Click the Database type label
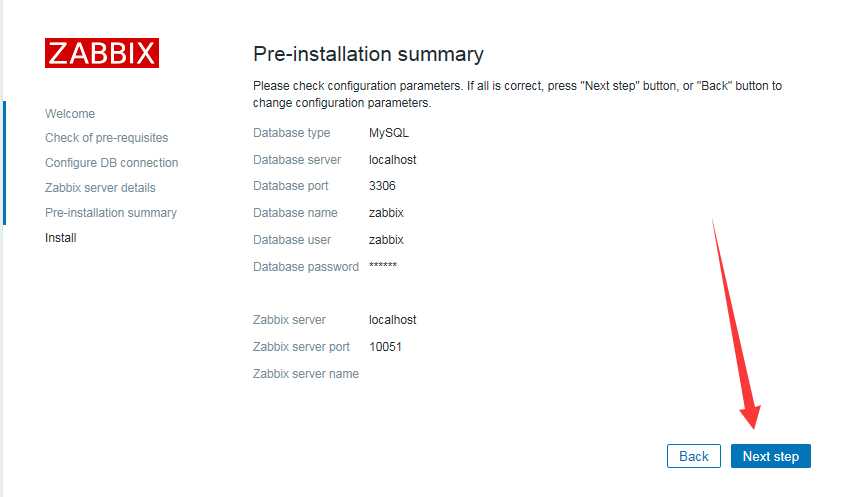The width and height of the screenshot is (846, 497). 291,133
